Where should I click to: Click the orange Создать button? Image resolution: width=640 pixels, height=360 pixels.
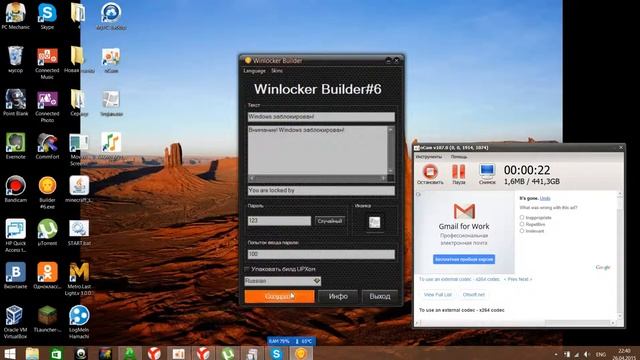pos(280,296)
